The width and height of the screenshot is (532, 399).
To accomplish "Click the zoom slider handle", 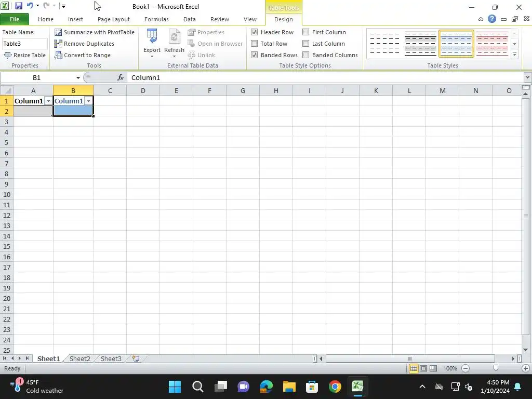I will 496,368.
